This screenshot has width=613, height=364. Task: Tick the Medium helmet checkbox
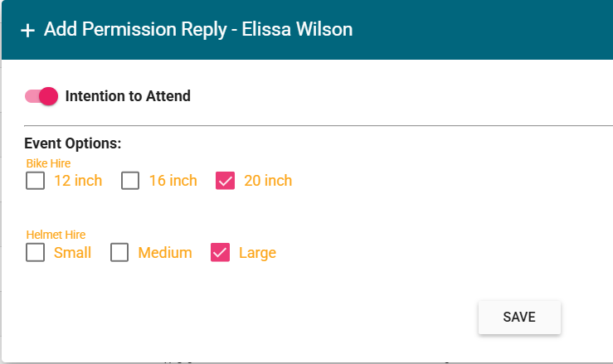pyautogui.click(x=119, y=253)
